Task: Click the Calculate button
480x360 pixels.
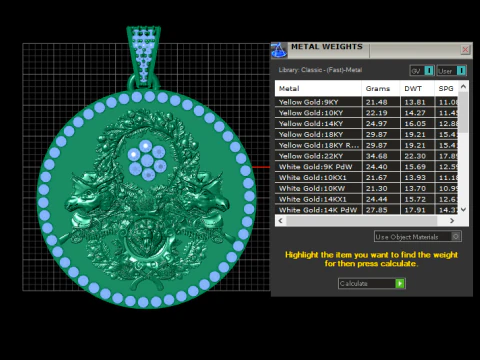Action: (372, 283)
